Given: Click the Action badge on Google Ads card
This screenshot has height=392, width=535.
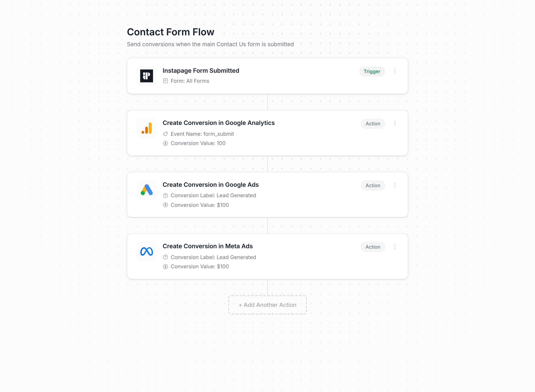Looking at the screenshot, I should point(373,185).
